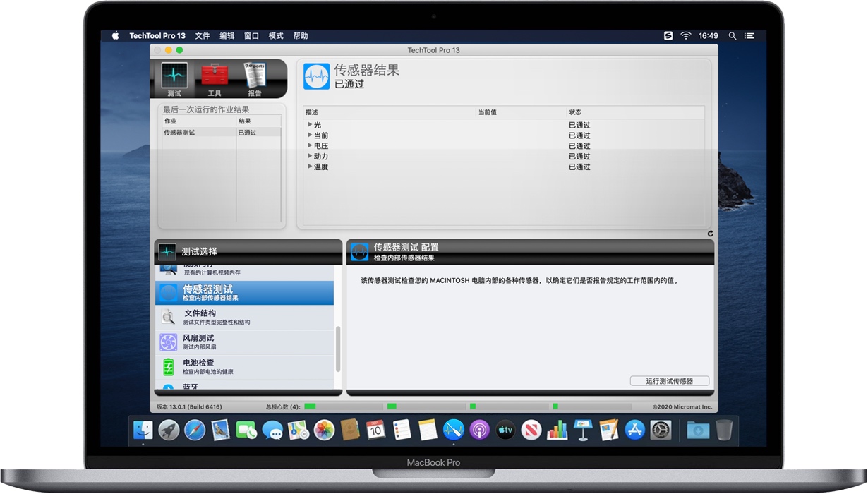
Task: Open the 窗口 menu
Action: pos(251,35)
